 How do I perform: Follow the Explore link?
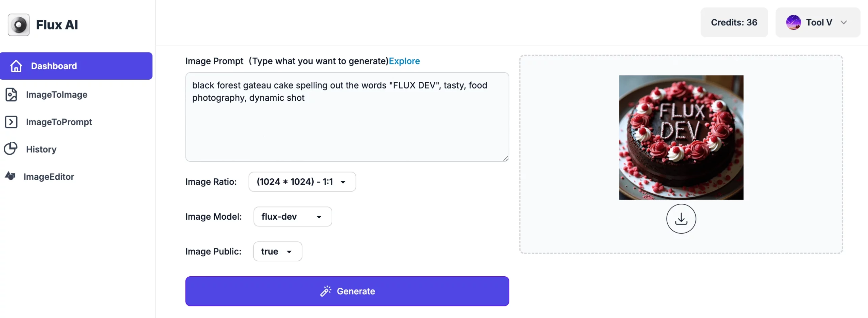click(404, 61)
